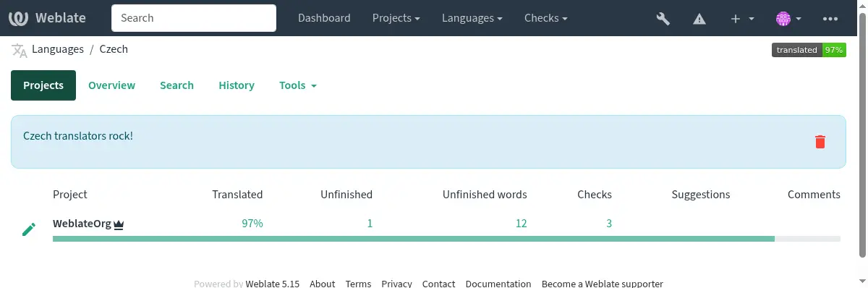The image size is (868, 288).
Task: Expand the Languages menu
Action: pos(472,18)
